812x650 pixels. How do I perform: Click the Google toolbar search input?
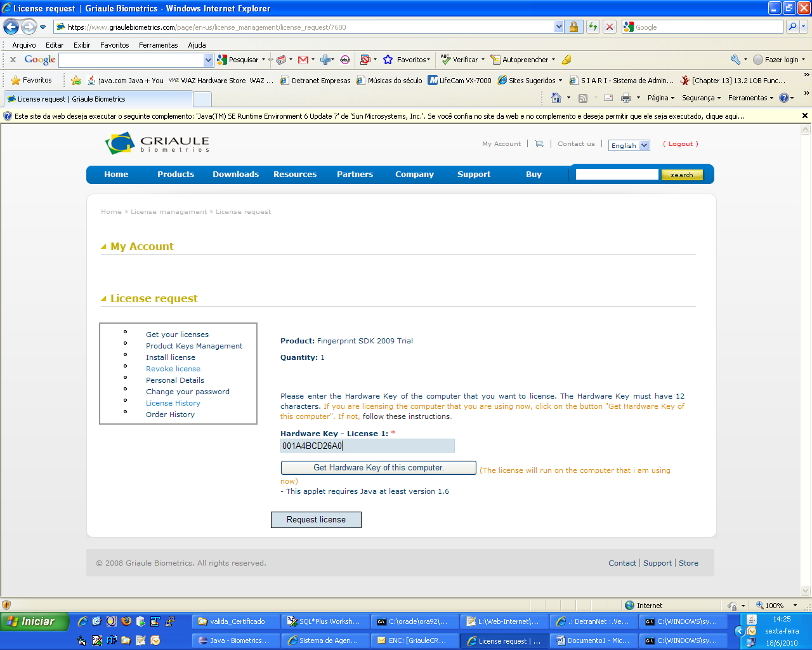[131, 60]
